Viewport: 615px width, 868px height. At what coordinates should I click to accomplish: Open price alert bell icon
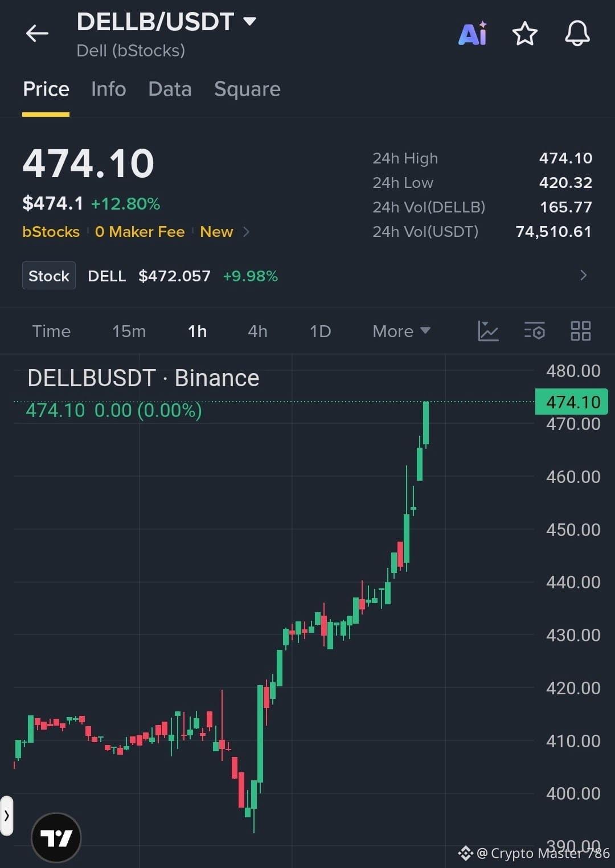(x=577, y=34)
